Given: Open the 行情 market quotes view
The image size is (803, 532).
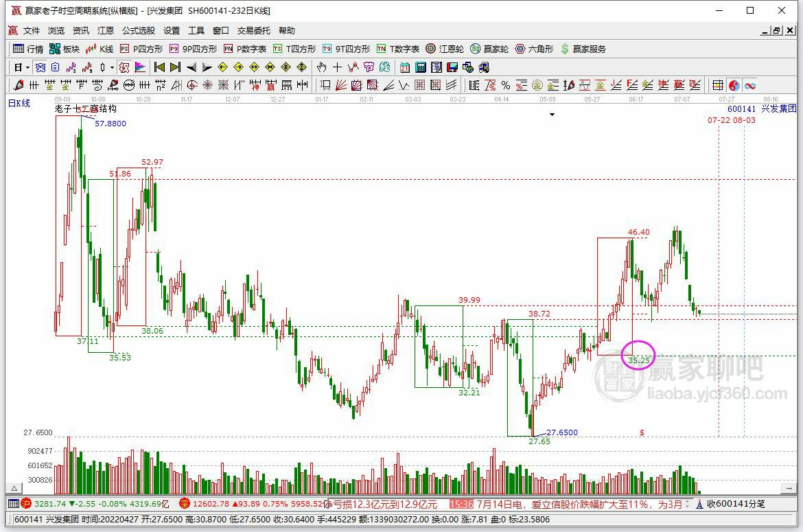Looking at the screenshot, I should click(x=28, y=49).
